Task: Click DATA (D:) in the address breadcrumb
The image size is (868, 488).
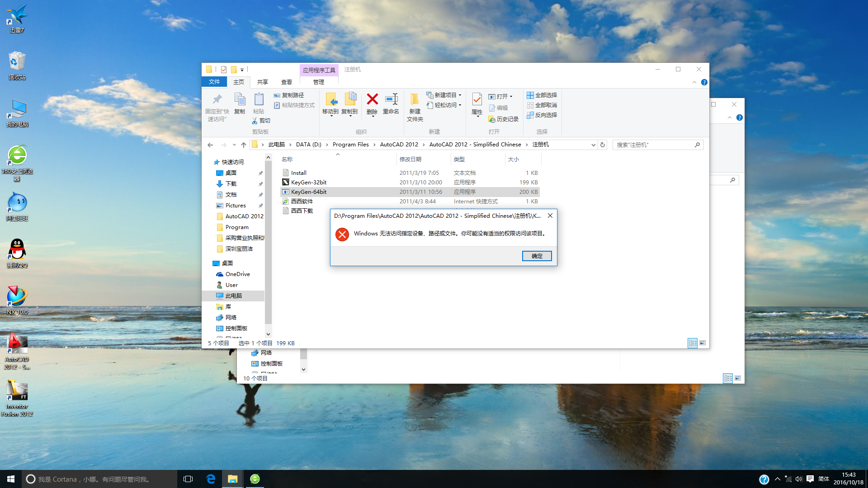Action: pyautogui.click(x=309, y=145)
